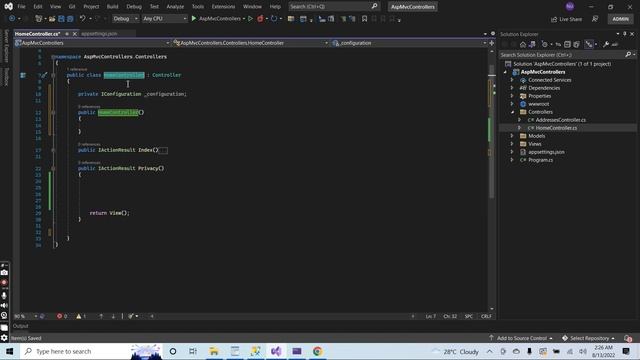Viewport: 640px width, 360px height.
Task: Select the appsettings.json file in Solution Explorer
Action: 546,152
